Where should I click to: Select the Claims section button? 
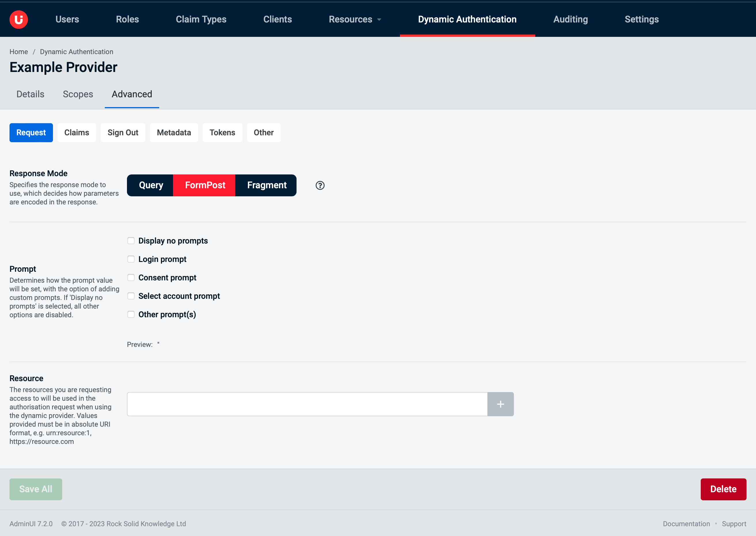click(77, 132)
